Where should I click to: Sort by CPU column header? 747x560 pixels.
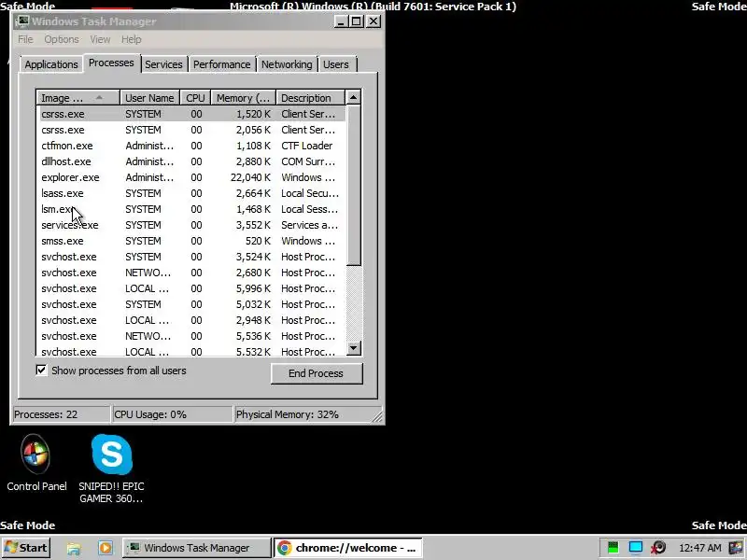(195, 98)
